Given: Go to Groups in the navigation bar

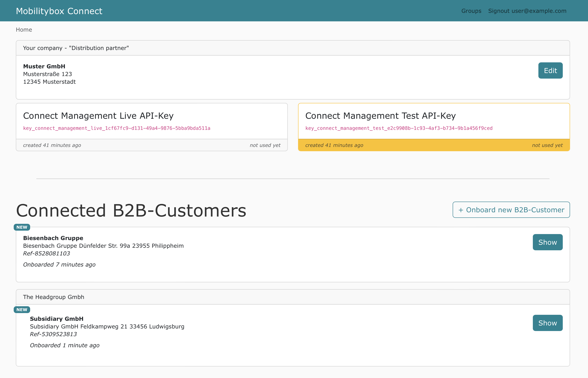Looking at the screenshot, I should click(471, 11).
